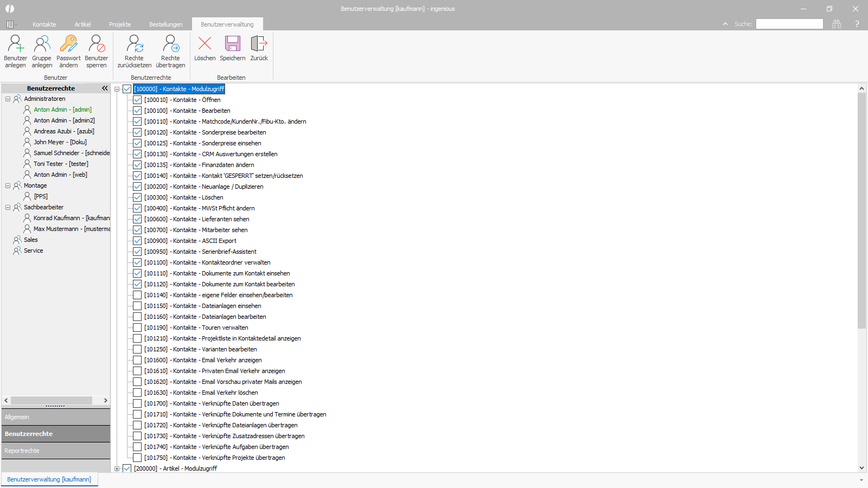Uncheck Kontakte - Löschen permission checkbox
Screen dimensions: 868x488
[137, 197]
